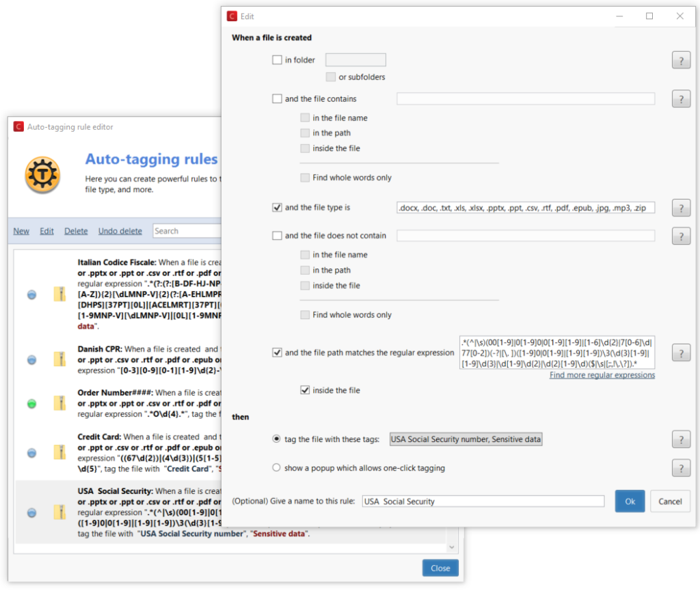Click the rule name field showing USA Social Security
The width and height of the screenshot is (700, 591).
click(x=483, y=501)
